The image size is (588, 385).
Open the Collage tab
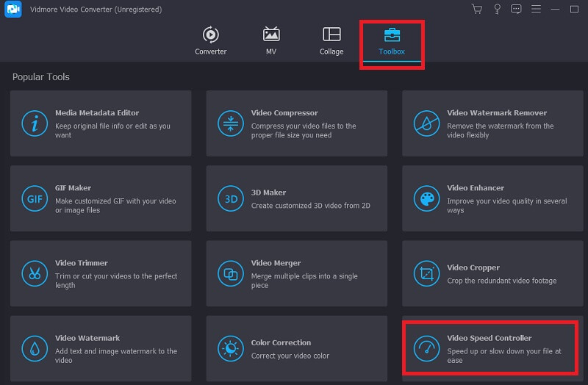[x=331, y=41]
